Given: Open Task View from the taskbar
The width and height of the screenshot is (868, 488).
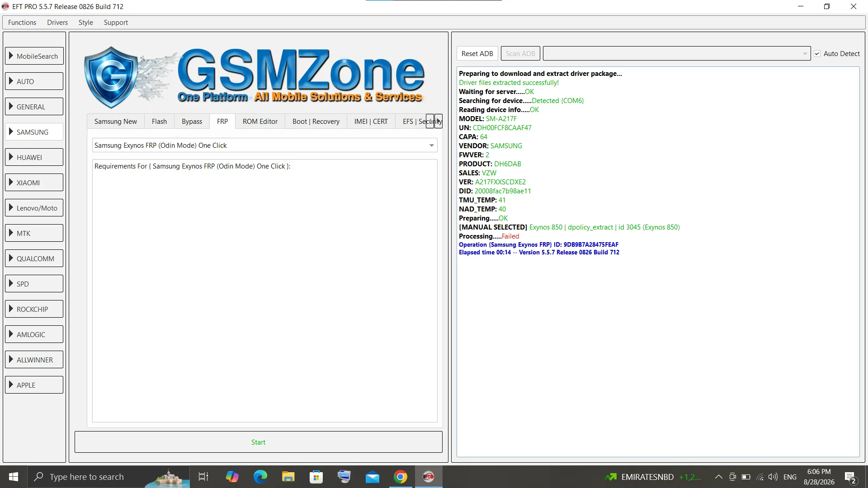Looking at the screenshot, I should coord(203,477).
